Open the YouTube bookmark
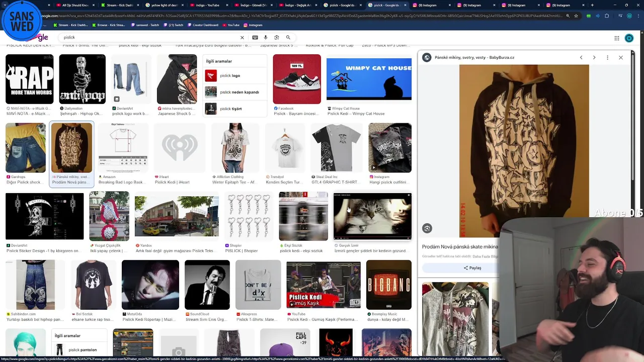 (231, 25)
